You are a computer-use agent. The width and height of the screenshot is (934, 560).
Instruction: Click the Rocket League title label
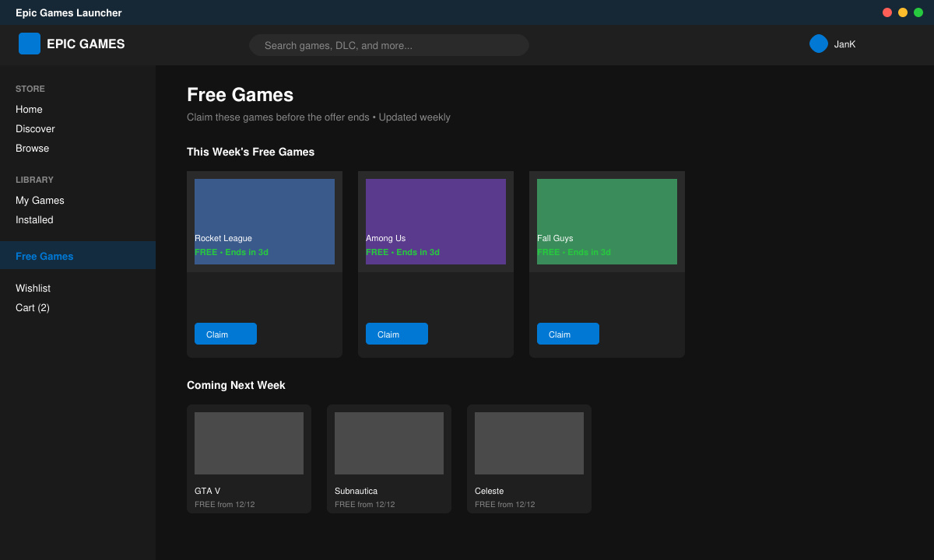(x=223, y=238)
